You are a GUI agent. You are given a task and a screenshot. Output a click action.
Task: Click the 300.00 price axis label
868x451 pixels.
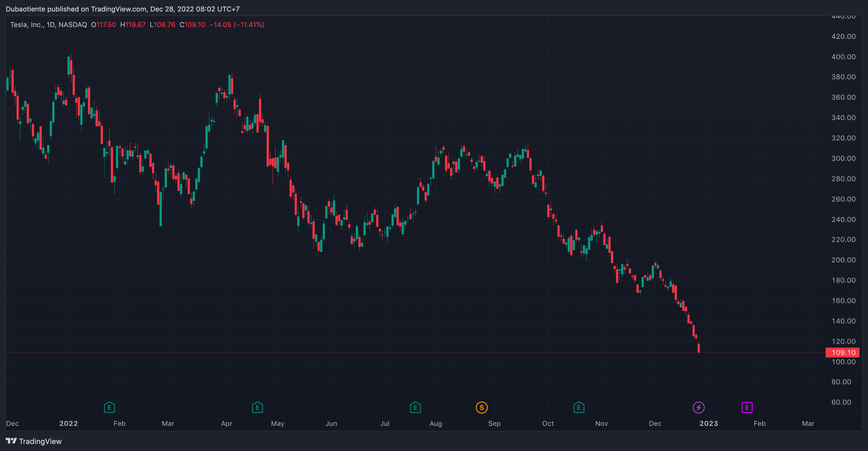coord(843,158)
